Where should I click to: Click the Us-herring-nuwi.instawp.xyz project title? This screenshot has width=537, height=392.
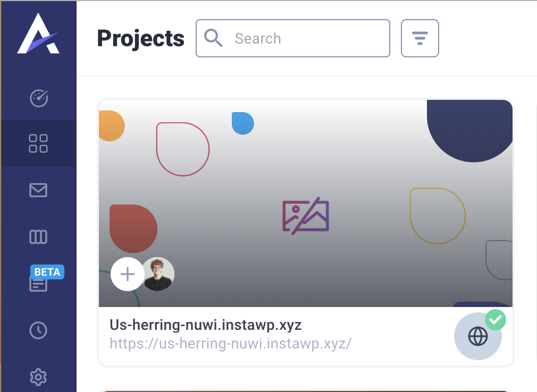(x=205, y=325)
